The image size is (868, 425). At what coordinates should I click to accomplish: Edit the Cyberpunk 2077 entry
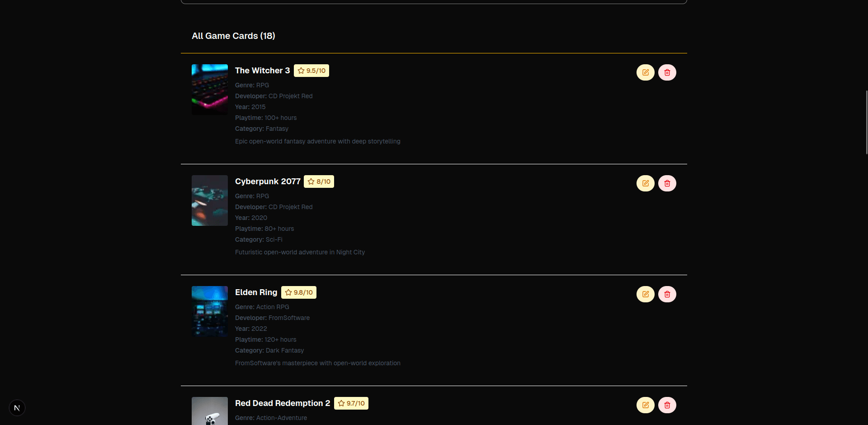[x=645, y=183]
